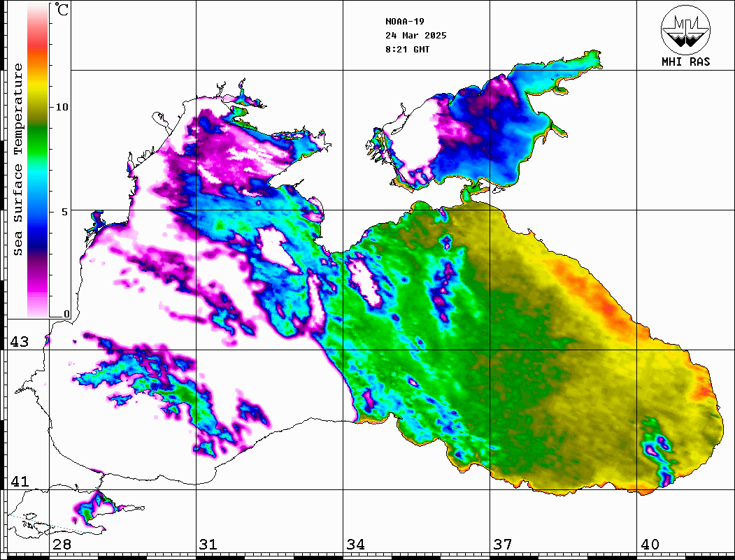The width and height of the screenshot is (735, 560).
Task: Click the MHI RAS logo emblem
Action: point(685,29)
